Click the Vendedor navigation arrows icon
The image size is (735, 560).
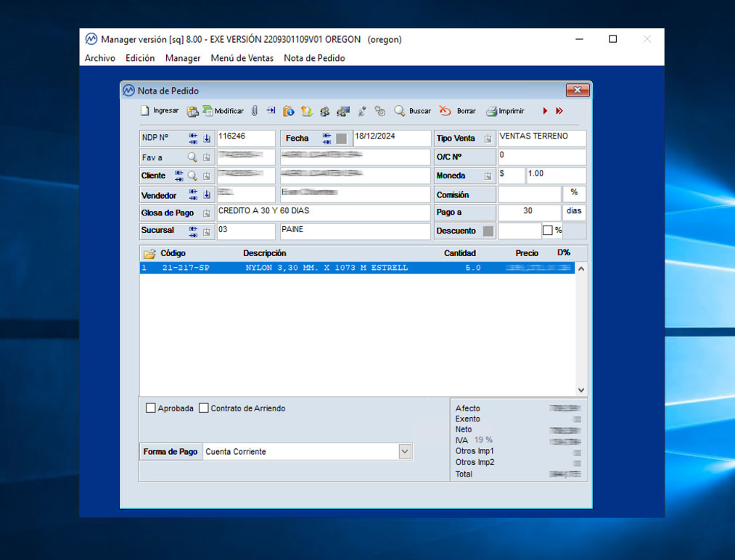(x=193, y=194)
